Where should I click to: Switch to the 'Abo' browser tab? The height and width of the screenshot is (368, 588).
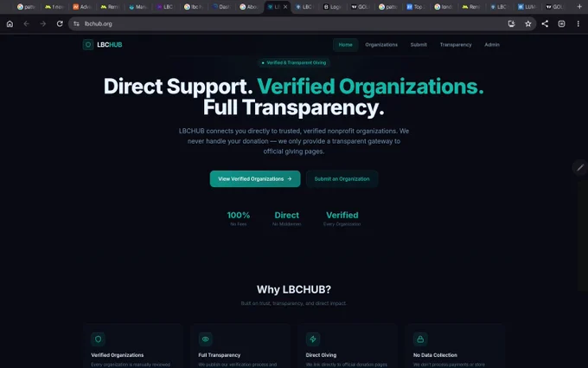click(249, 7)
